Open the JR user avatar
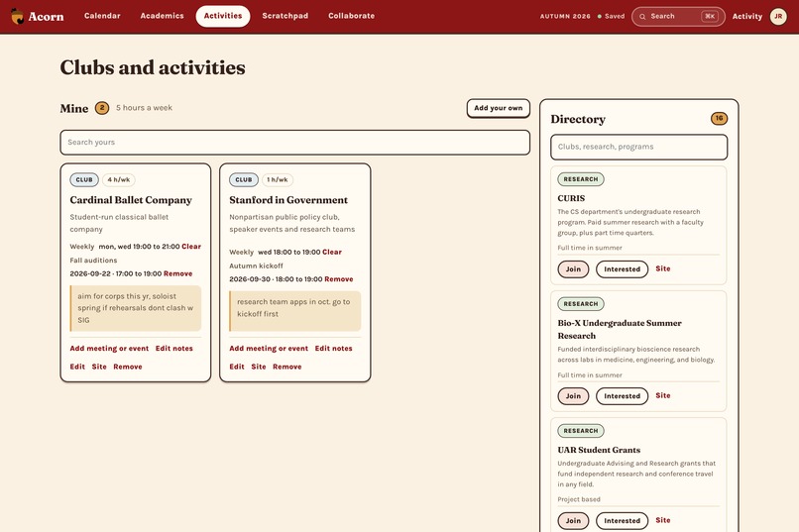 coord(778,16)
